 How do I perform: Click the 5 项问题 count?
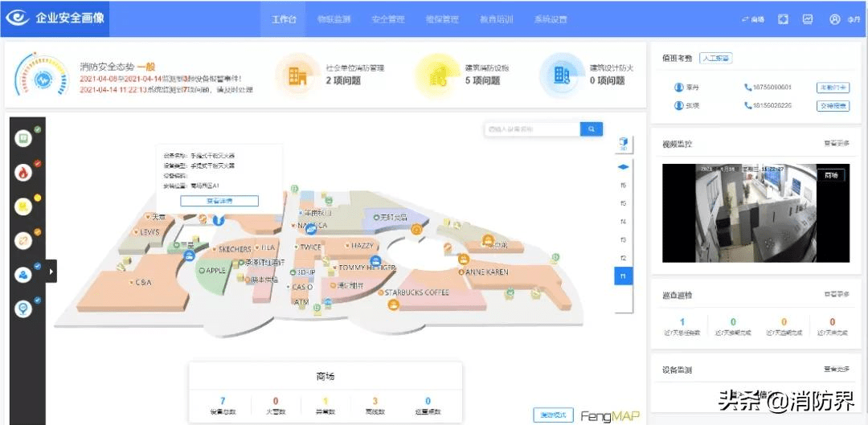click(483, 81)
